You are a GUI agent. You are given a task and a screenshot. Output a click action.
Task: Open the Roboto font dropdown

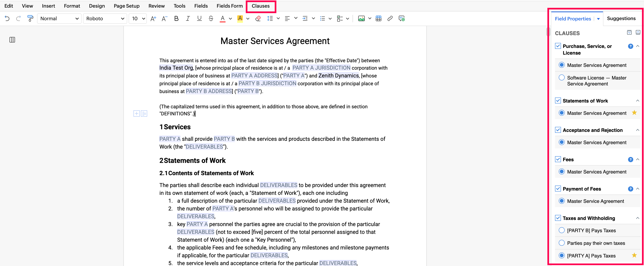click(x=105, y=19)
